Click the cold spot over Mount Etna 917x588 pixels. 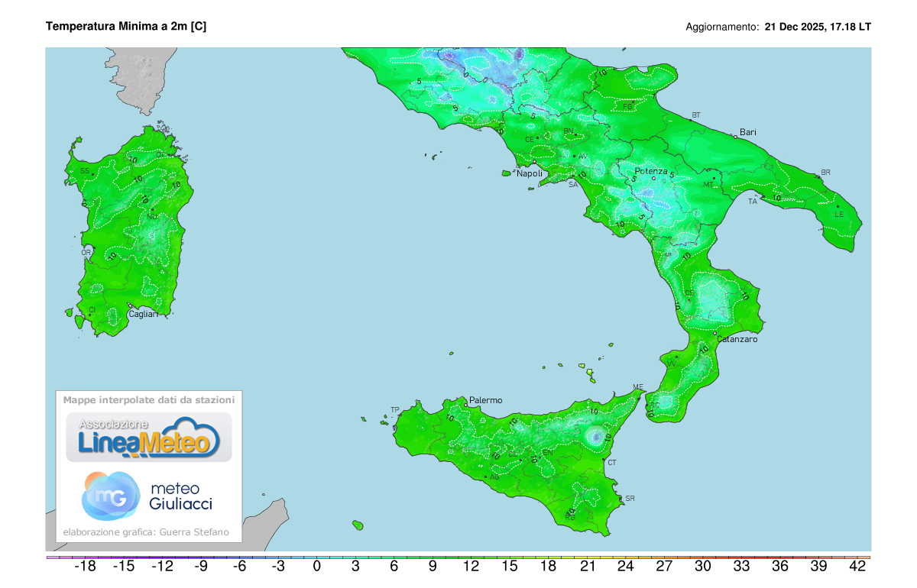tap(595, 436)
